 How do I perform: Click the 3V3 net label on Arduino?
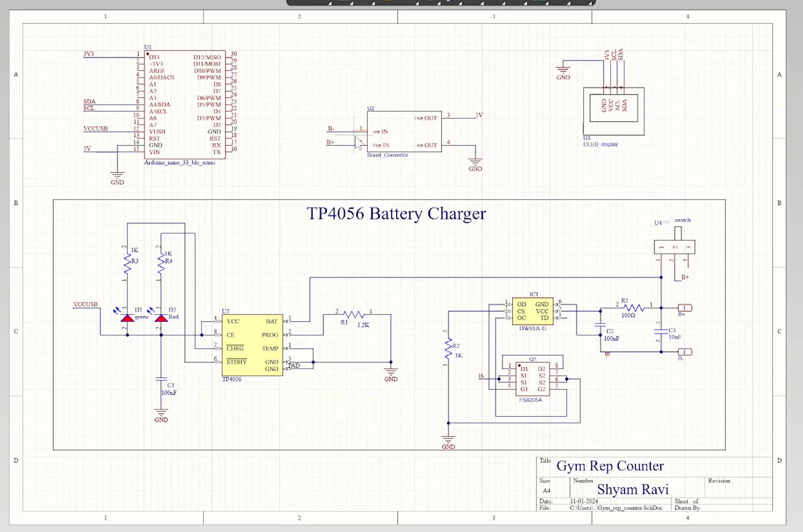point(88,54)
